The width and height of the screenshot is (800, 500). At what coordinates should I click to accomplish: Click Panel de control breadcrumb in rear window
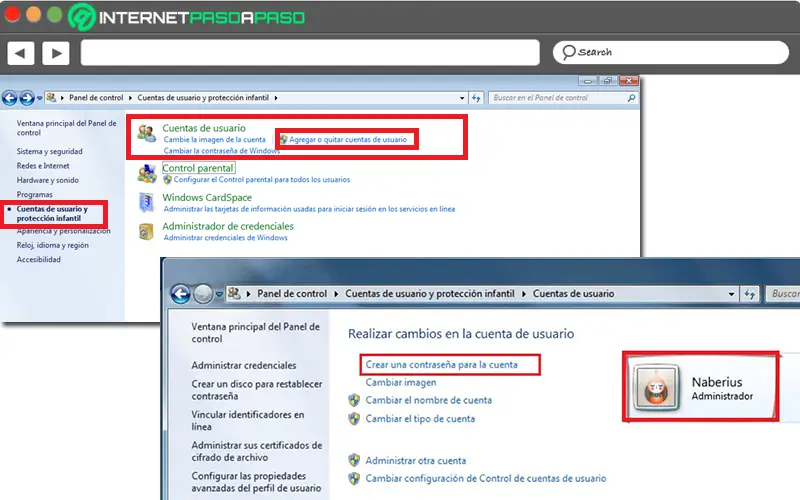pyautogui.click(x=96, y=97)
